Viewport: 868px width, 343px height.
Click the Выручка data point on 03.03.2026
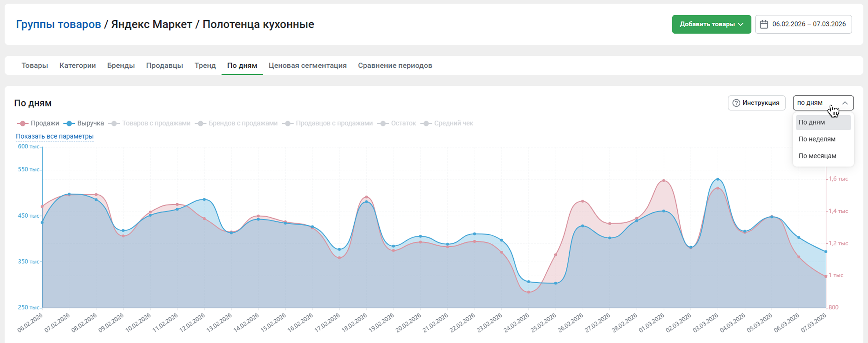[x=718, y=179]
